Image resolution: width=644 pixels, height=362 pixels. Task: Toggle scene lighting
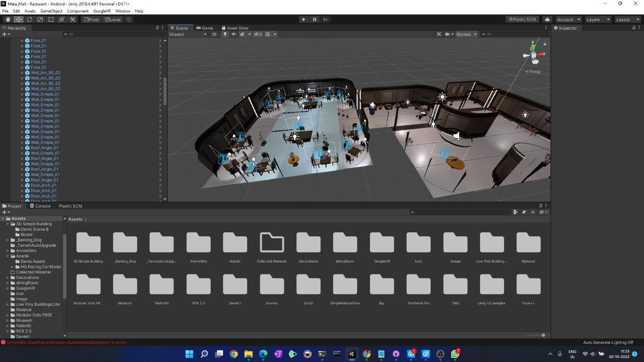(225, 34)
